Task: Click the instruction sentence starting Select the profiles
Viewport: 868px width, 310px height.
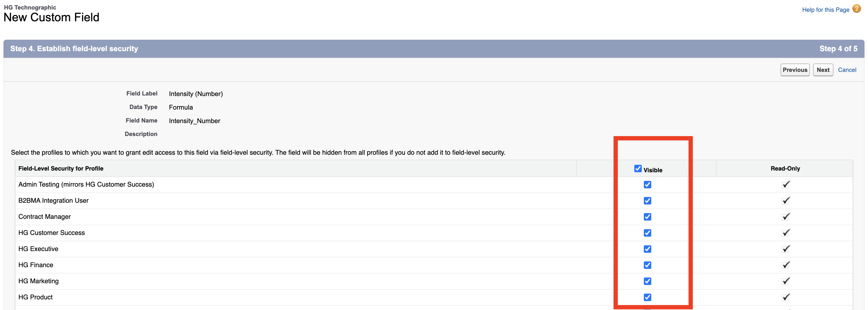Action: click(258, 153)
